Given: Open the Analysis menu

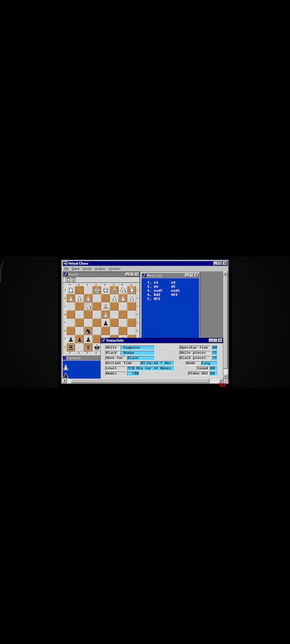Looking at the screenshot, I should click(100, 269).
